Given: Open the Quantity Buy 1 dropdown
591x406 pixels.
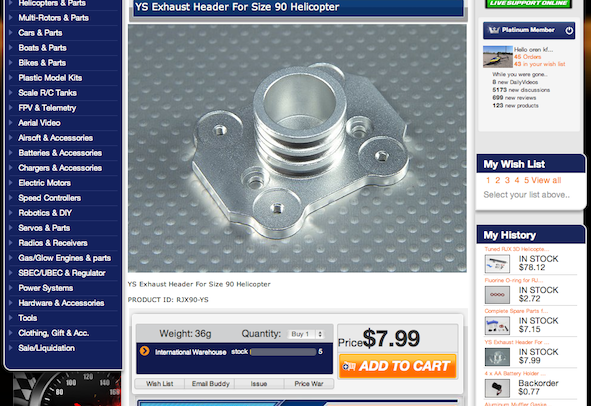Looking at the screenshot, I should point(306,334).
